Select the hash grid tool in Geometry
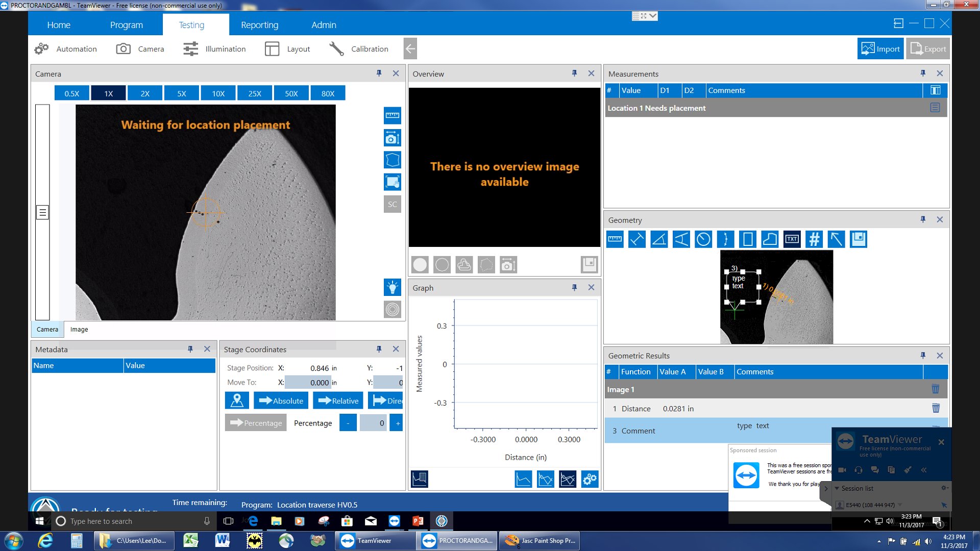The height and width of the screenshot is (551, 980). click(x=815, y=239)
